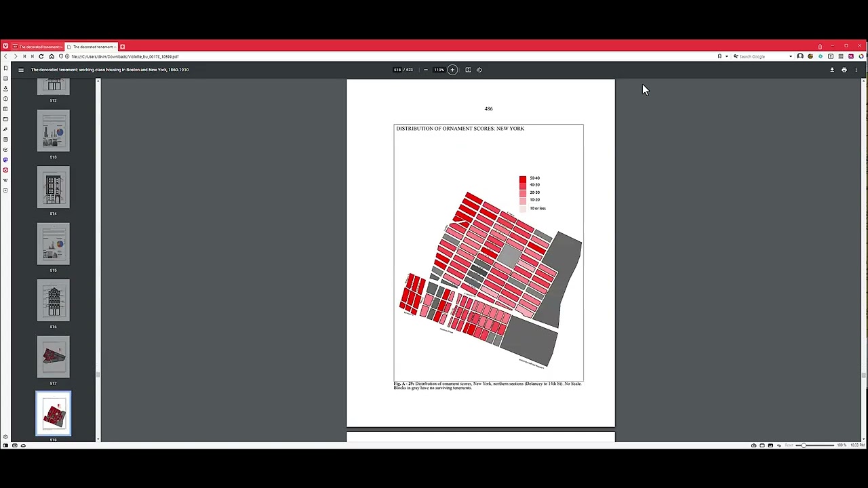Print the PDF document
Screen dimensions: 868x488
(844, 70)
